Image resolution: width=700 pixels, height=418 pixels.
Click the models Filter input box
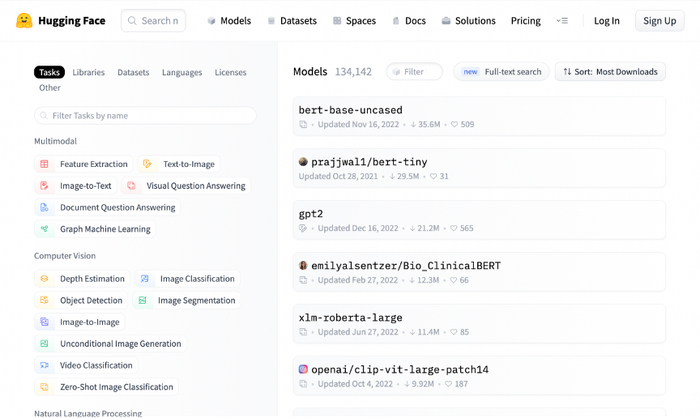point(415,72)
